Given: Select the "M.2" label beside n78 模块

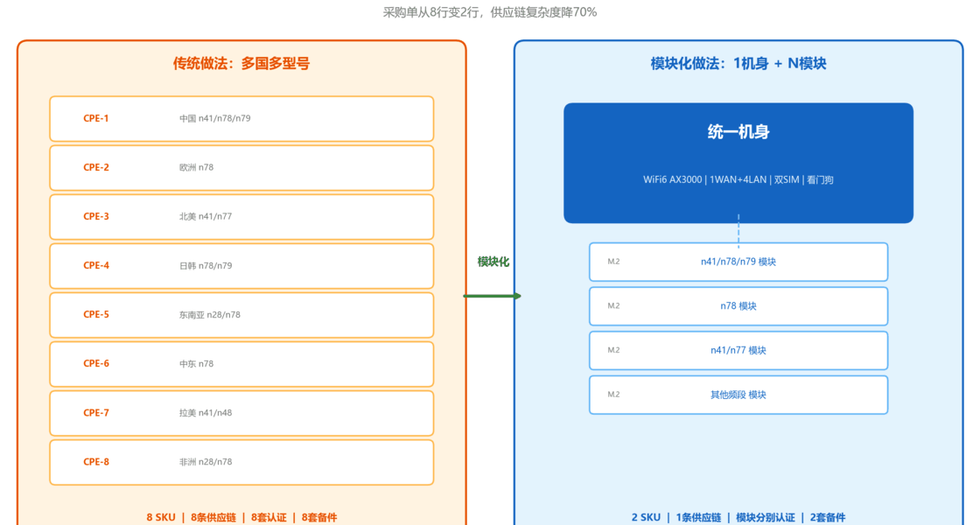Looking at the screenshot, I should point(613,305).
